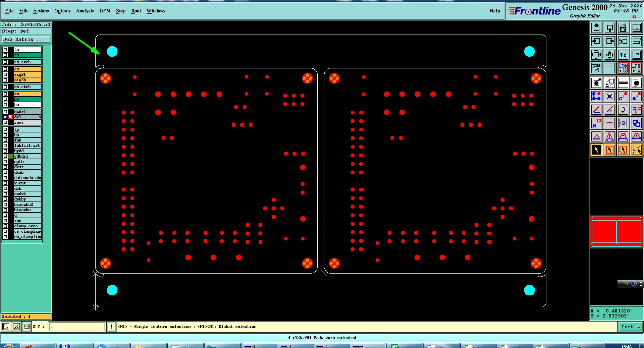Image resolution: width=644 pixels, height=348 pixels.
Task: Open the DFM menu
Action: [x=105, y=11]
